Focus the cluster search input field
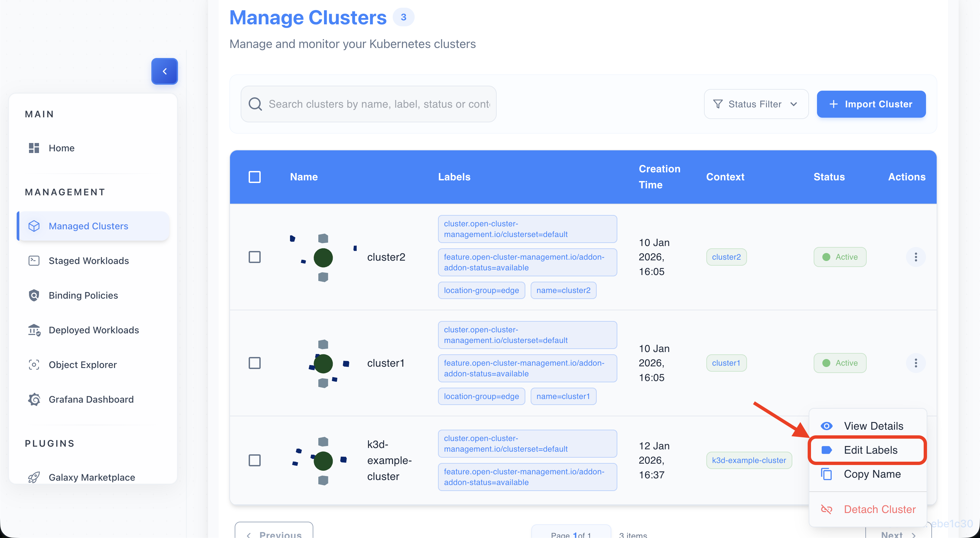 coord(379,104)
